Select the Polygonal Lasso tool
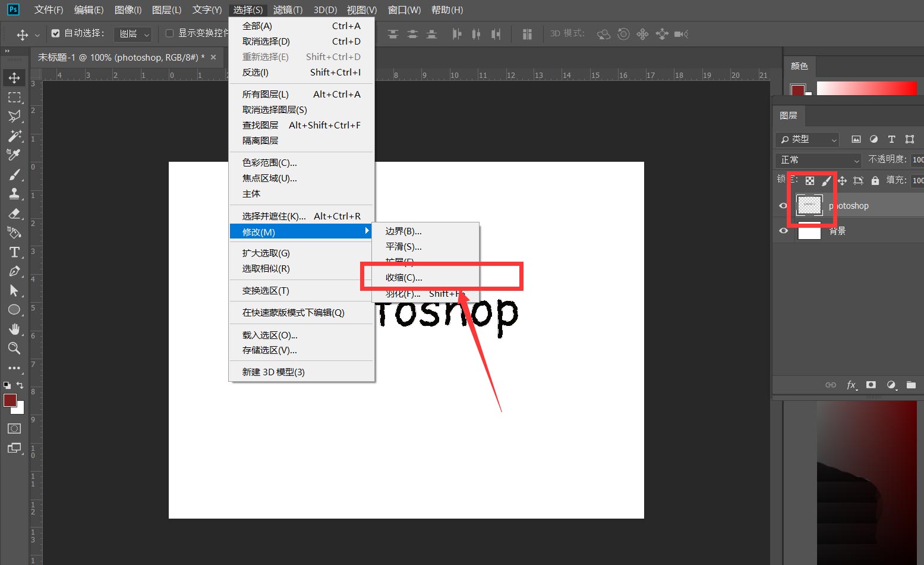 pos(14,117)
